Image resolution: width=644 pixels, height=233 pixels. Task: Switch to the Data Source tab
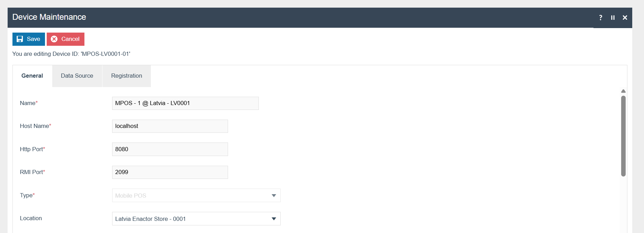tap(77, 76)
